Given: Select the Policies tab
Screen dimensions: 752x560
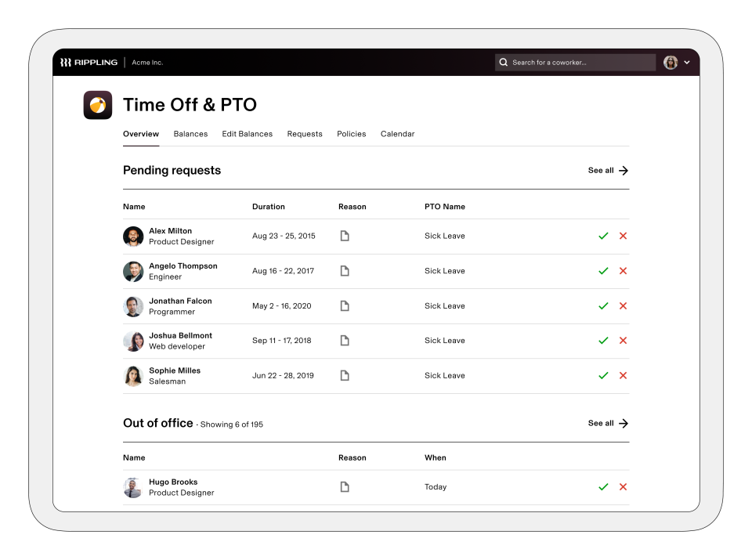Looking at the screenshot, I should tap(351, 134).
